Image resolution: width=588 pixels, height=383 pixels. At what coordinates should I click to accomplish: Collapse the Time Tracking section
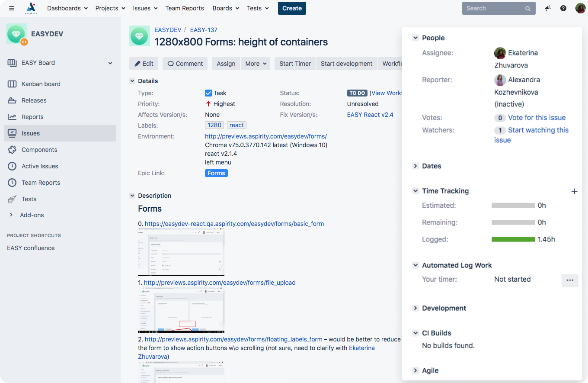[x=415, y=191]
